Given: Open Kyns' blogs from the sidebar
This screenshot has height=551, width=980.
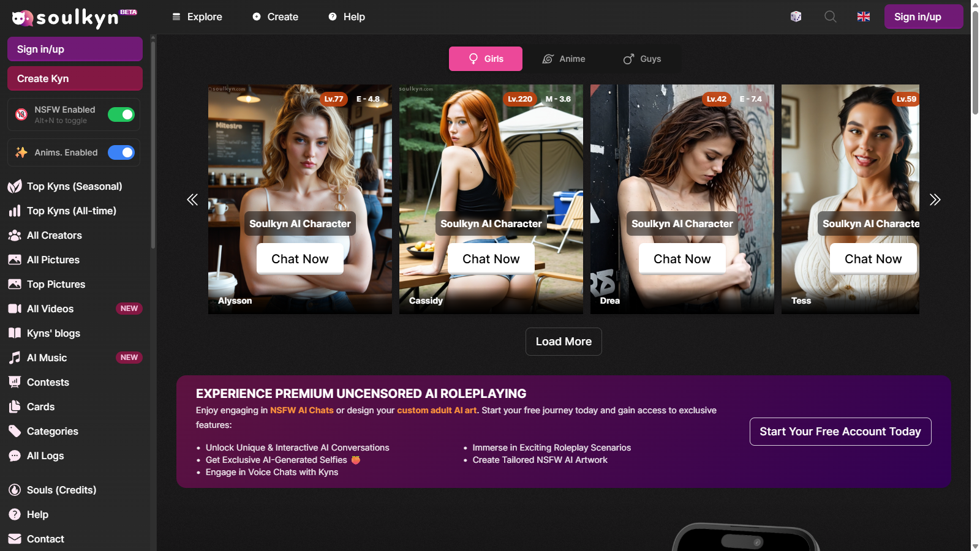Looking at the screenshot, I should pyautogui.click(x=15, y=333).
